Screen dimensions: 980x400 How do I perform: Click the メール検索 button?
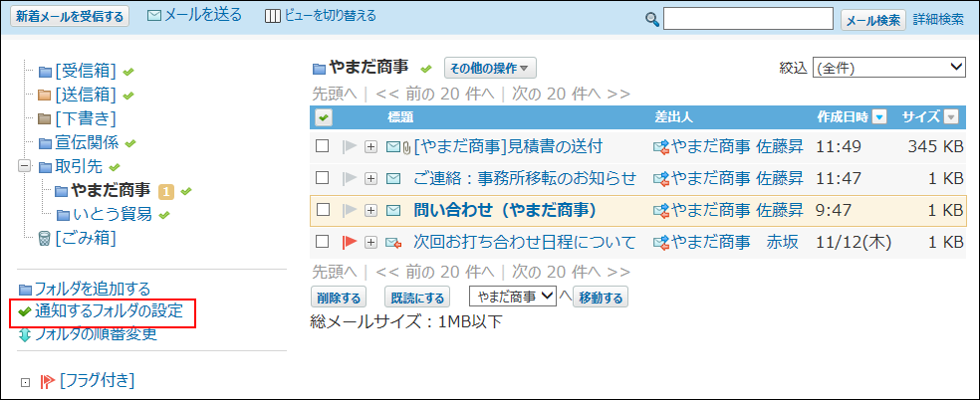[873, 20]
